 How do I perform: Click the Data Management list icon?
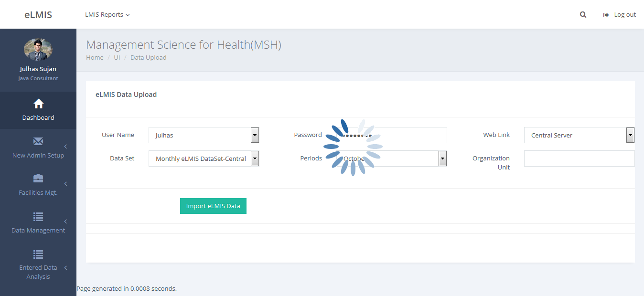tap(38, 216)
